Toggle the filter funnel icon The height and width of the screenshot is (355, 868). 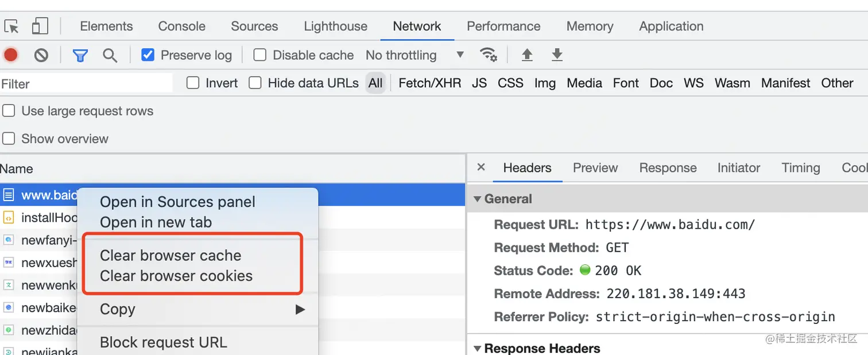(x=80, y=55)
